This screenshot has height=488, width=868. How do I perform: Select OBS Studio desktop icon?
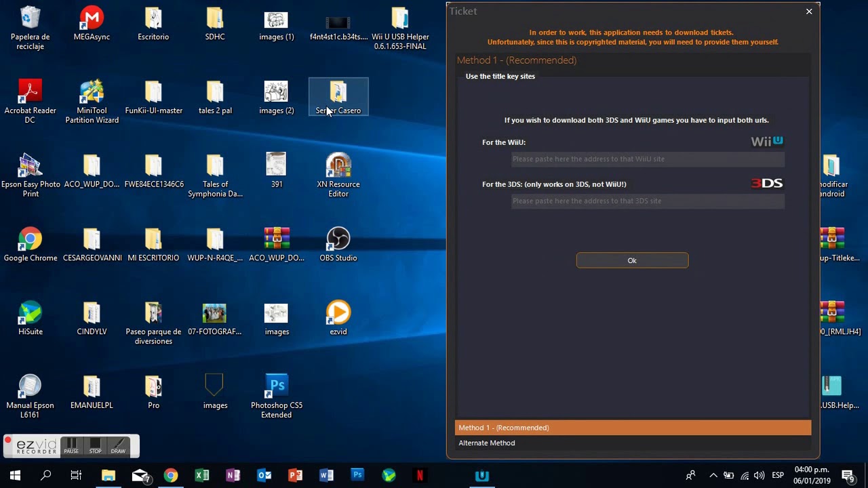338,245
